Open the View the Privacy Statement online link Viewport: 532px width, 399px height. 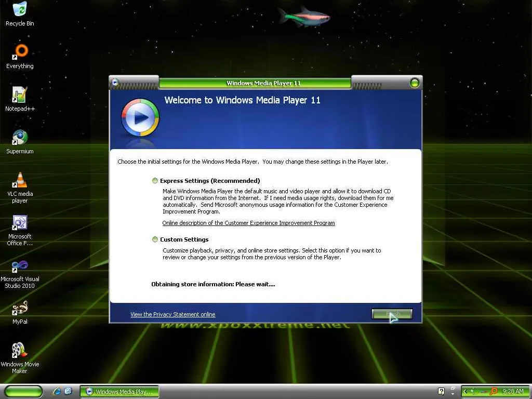(x=172, y=314)
